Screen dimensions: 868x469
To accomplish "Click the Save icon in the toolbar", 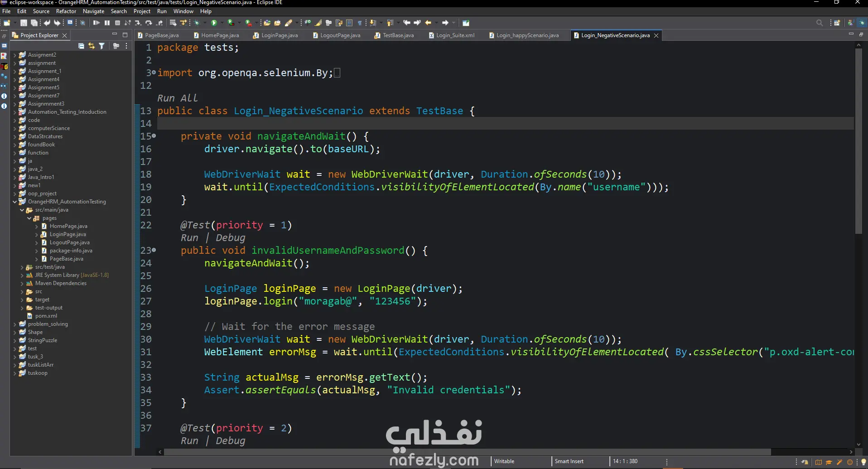I will [x=24, y=23].
